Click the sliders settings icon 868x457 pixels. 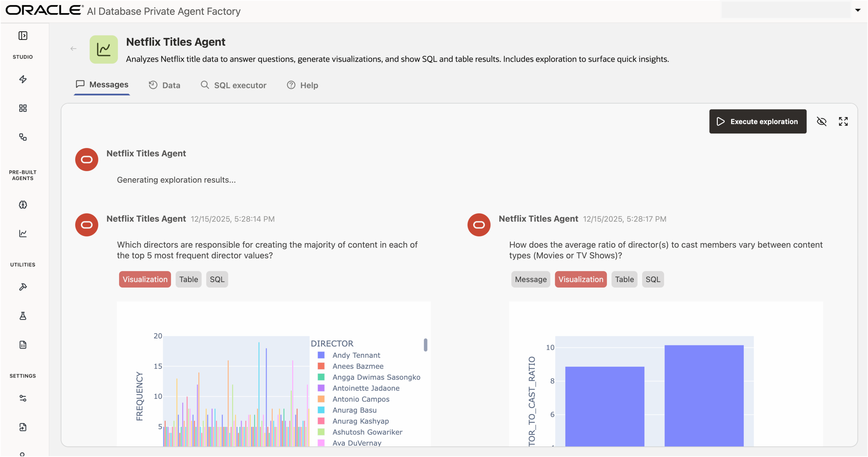pos(23,398)
